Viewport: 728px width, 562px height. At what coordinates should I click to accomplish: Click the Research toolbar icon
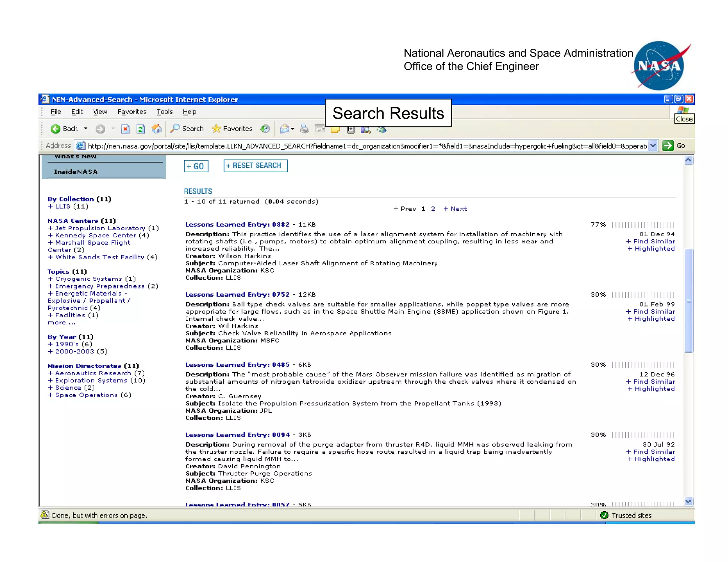point(365,130)
